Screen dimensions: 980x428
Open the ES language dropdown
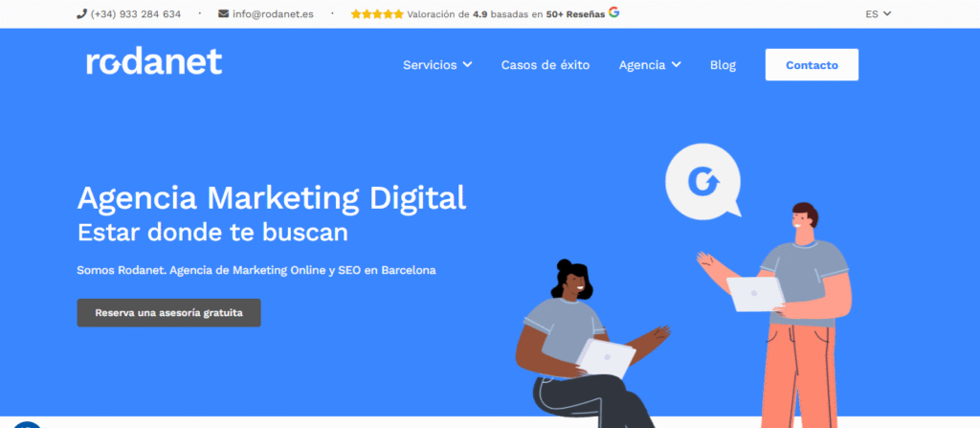click(x=879, y=13)
